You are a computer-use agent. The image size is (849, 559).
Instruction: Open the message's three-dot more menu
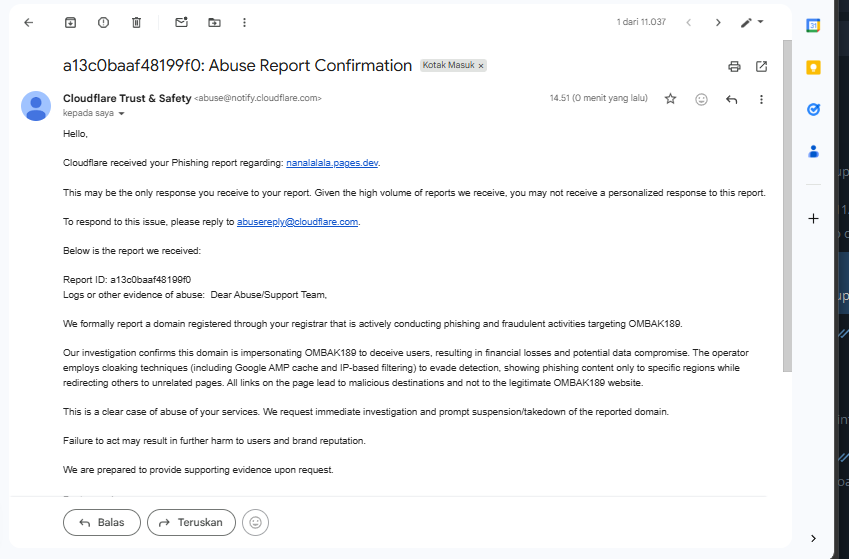pyautogui.click(x=761, y=99)
